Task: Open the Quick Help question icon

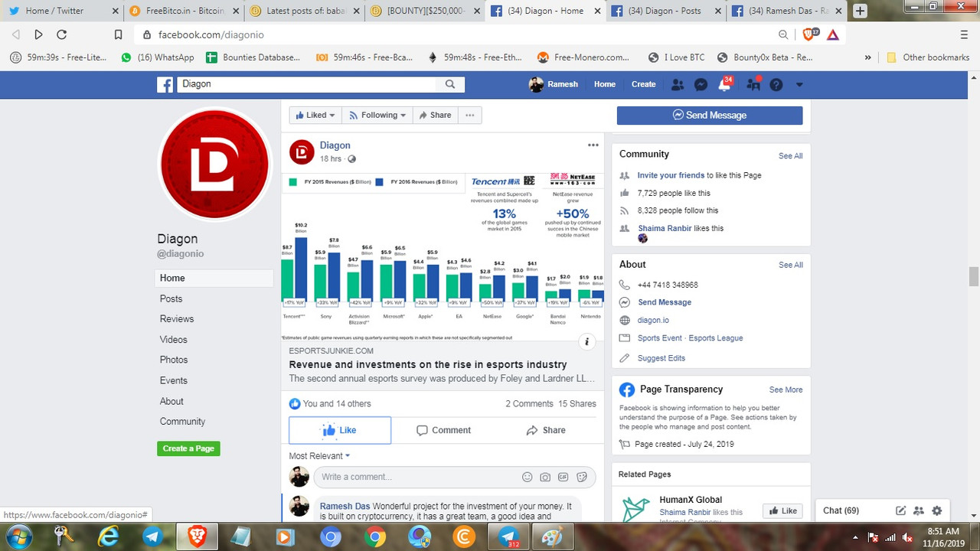Action: tap(776, 84)
